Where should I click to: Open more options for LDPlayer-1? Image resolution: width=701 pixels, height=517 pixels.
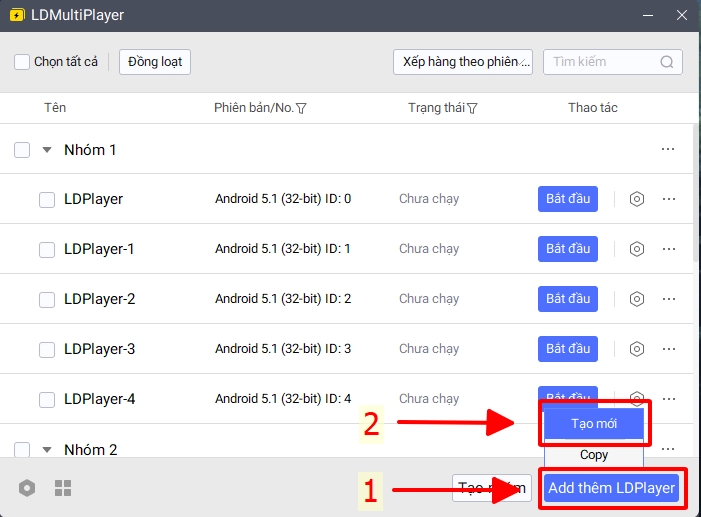669,249
